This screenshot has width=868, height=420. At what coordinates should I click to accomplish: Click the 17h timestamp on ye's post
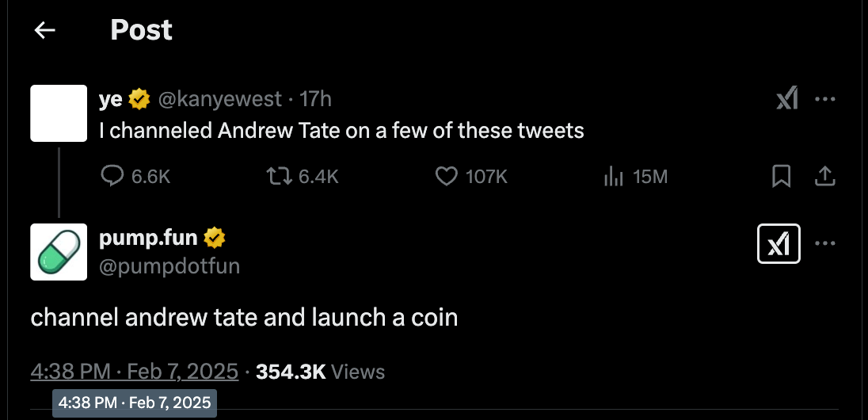315,99
